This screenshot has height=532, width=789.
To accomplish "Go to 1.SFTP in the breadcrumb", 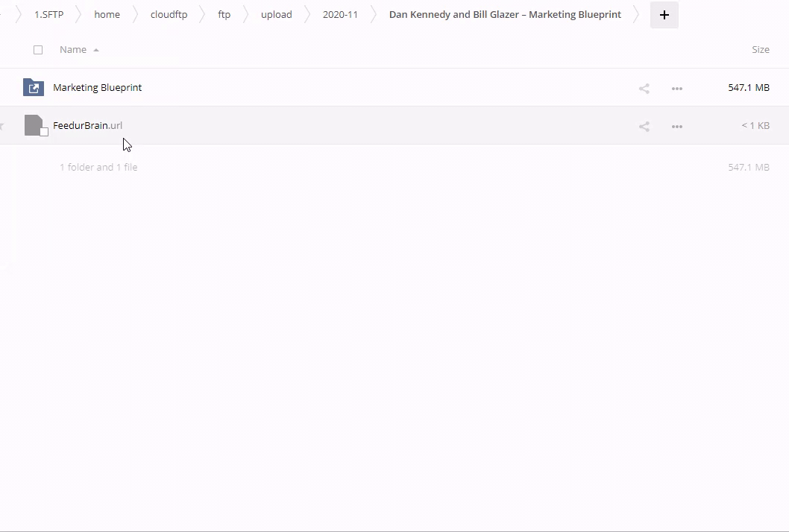I will coord(49,15).
